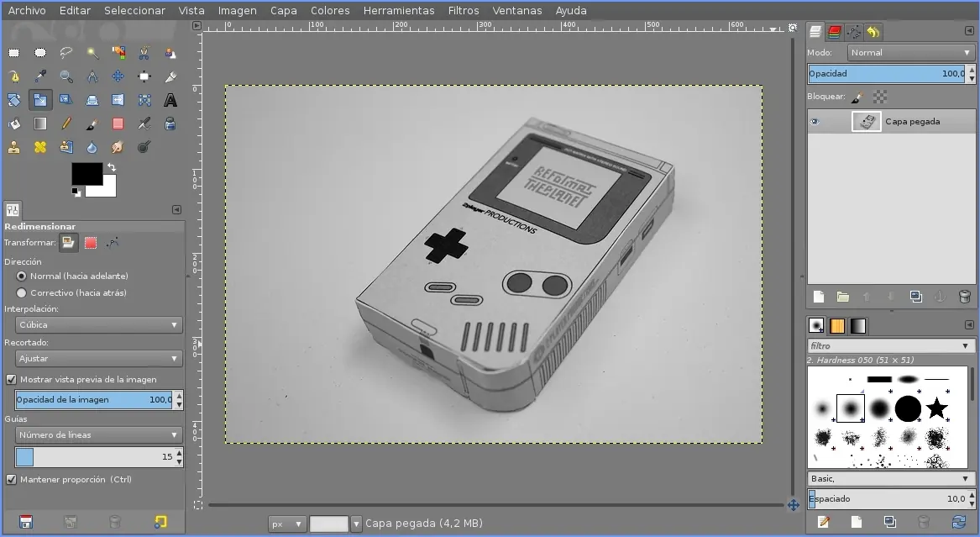Open the Número de líneas dropdown
The width and height of the screenshot is (980, 537).
click(99, 435)
